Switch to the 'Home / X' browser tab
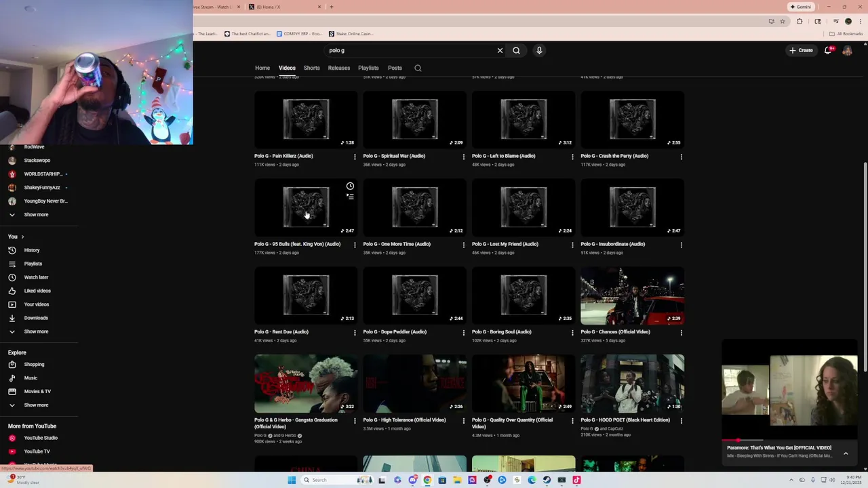 pyautogui.click(x=284, y=7)
